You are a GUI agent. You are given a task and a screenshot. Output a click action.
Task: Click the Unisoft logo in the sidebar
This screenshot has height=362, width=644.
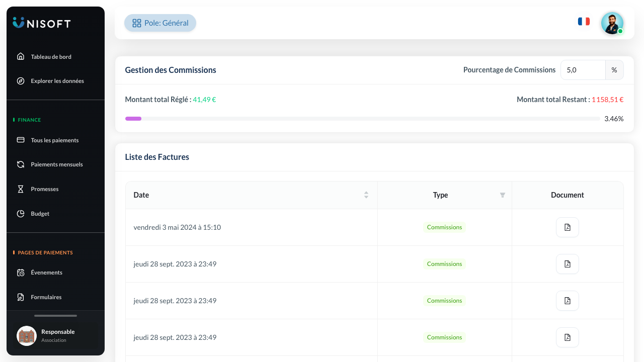coord(42,23)
